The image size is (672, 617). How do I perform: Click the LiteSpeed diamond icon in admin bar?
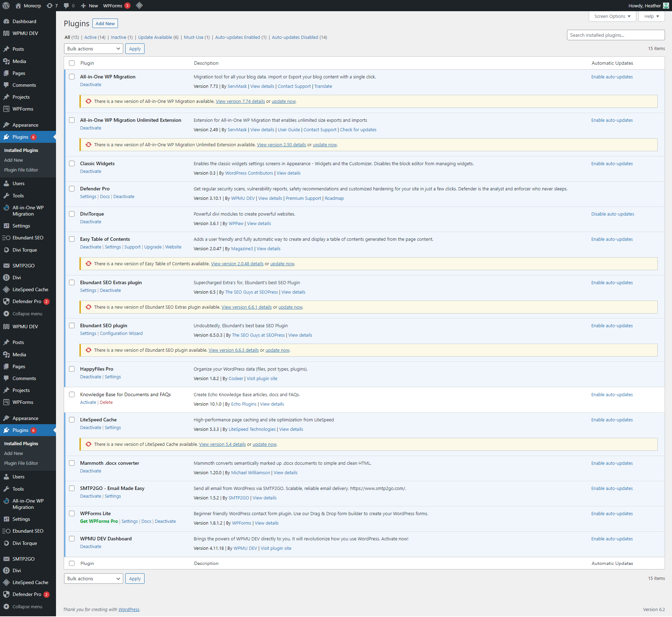139,6
